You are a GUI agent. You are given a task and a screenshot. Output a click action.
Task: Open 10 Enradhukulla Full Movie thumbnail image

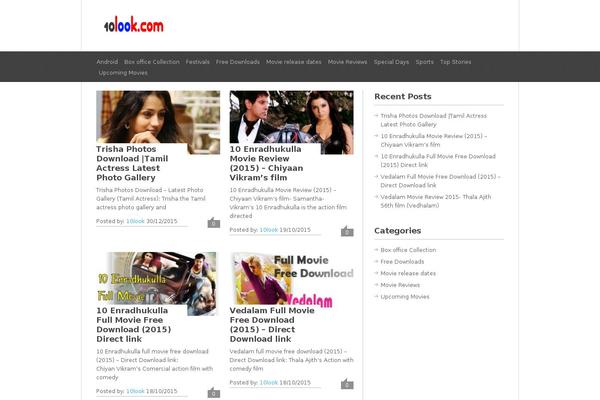coord(158,278)
